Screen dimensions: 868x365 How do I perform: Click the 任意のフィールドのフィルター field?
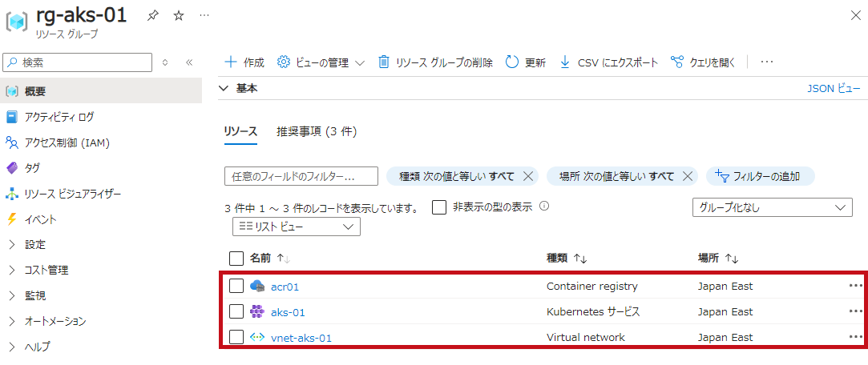click(x=301, y=176)
